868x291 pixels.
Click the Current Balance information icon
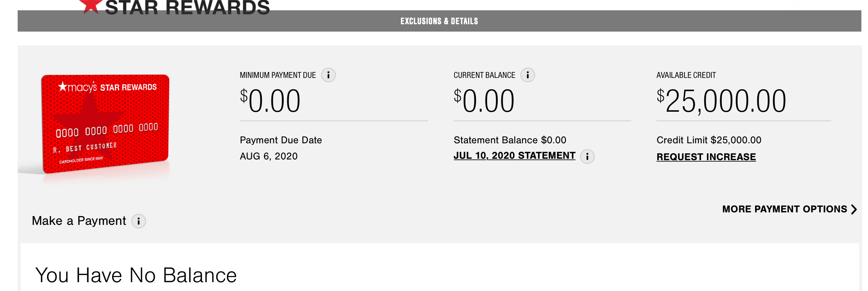pyautogui.click(x=528, y=75)
